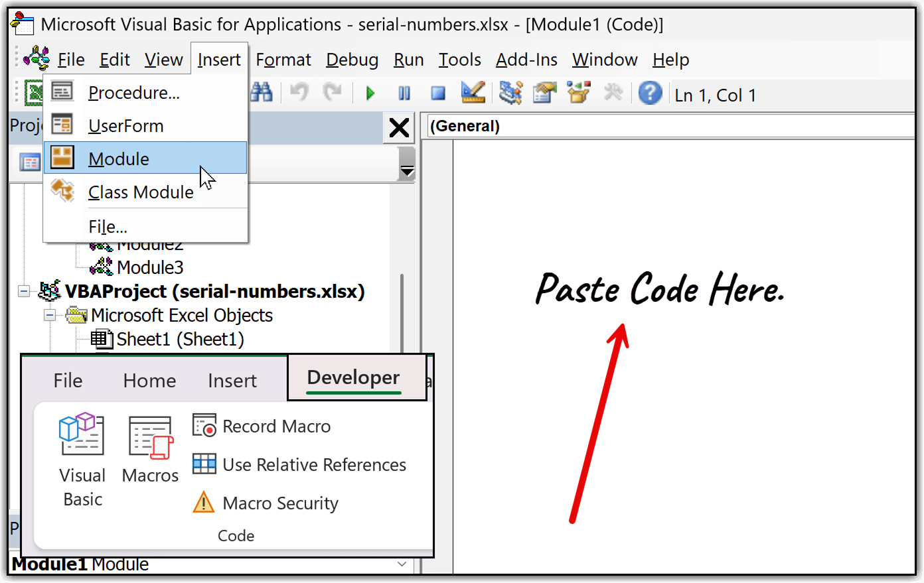Viewport: 924px width, 583px height.
Task: Open Macro Security settings
Action: (279, 503)
